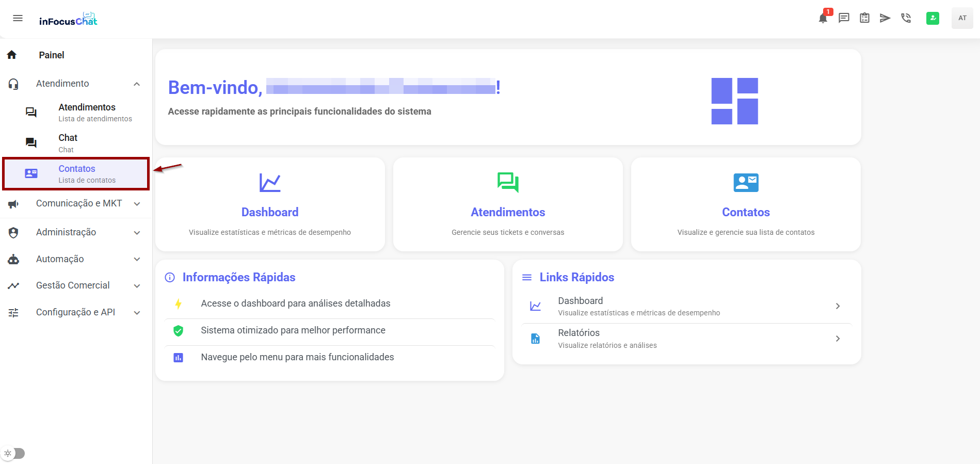Select Contatos in the sidebar menu

tap(76, 174)
